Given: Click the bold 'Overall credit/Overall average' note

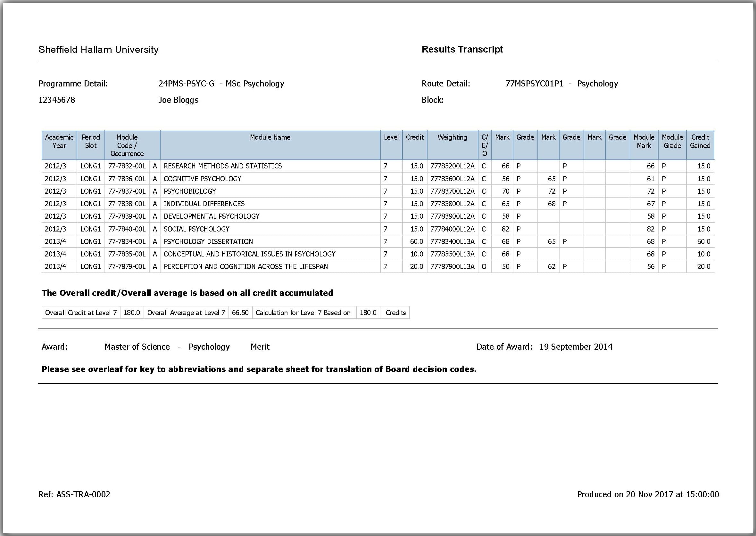Looking at the screenshot, I should (187, 293).
